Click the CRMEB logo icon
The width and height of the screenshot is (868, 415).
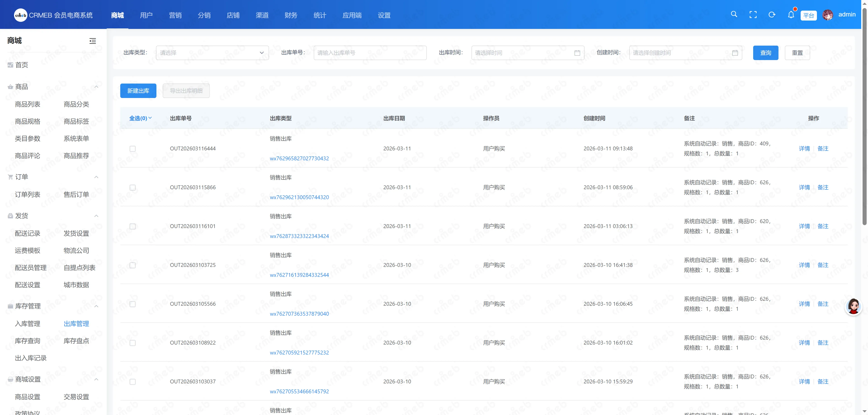(21, 15)
